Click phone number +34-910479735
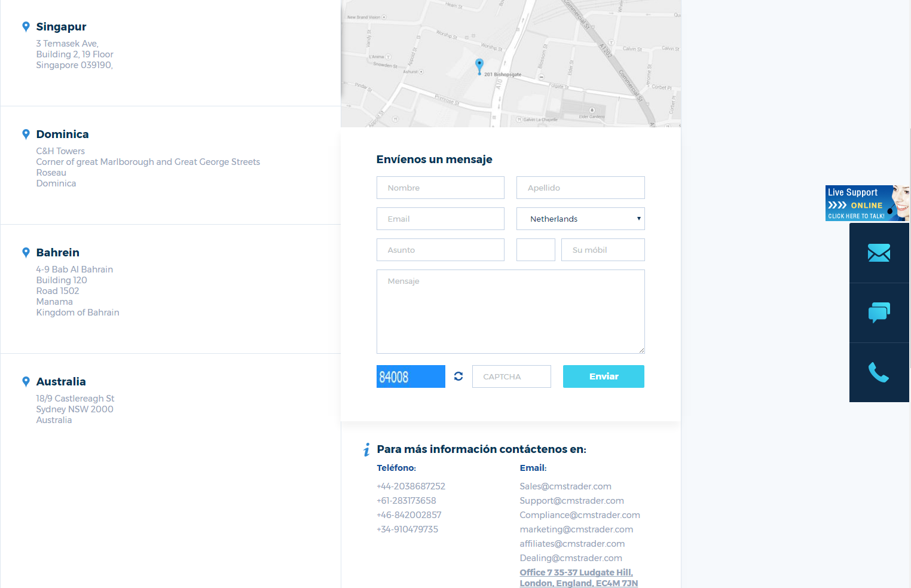Image resolution: width=911 pixels, height=588 pixels. pos(407,529)
